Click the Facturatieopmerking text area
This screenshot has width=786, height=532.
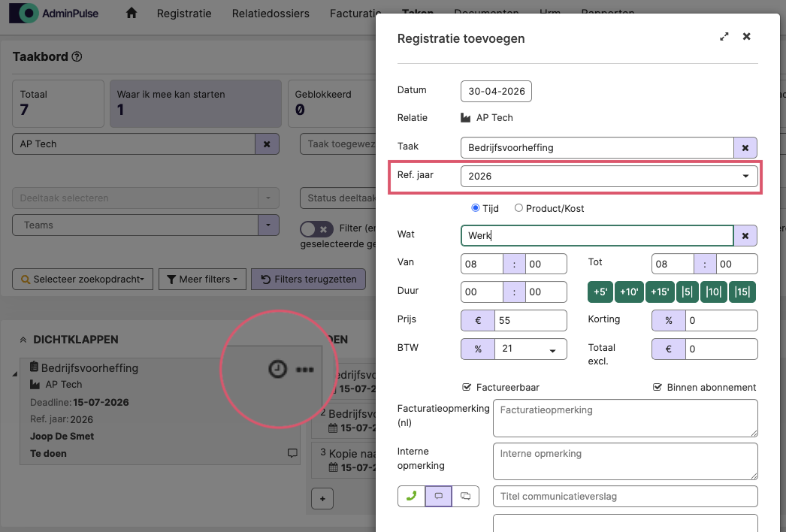625,419
